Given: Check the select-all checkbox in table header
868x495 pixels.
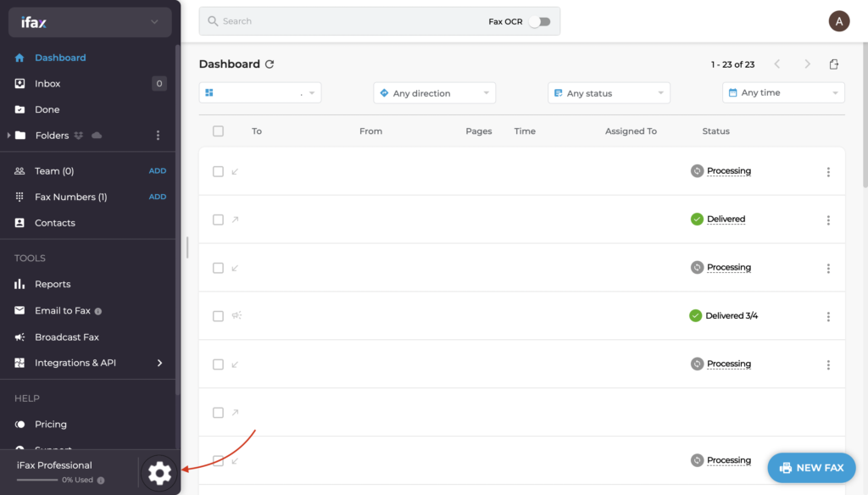Looking at the screenshot, I should tap(218, 131).
